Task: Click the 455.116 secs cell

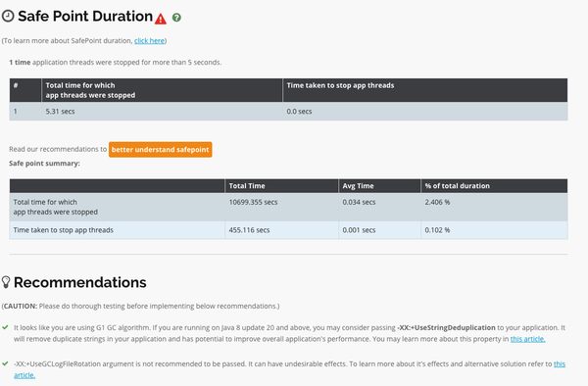Action: 281,230
